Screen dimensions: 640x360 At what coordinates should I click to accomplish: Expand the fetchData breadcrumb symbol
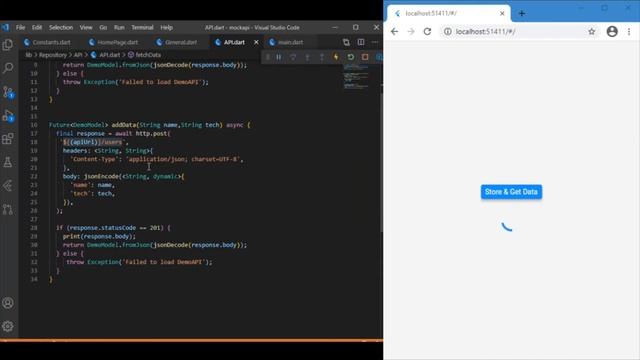pos(144,55)
